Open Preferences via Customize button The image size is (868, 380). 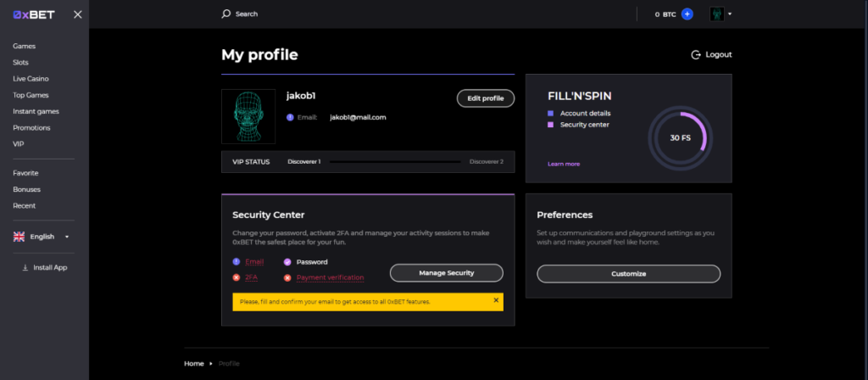(628, 274)
